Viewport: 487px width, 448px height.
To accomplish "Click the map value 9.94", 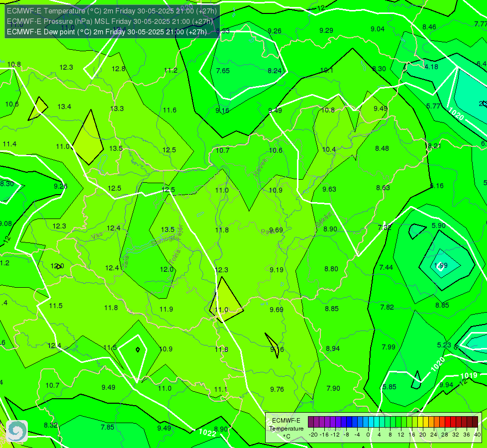I will tap(446, 385).
